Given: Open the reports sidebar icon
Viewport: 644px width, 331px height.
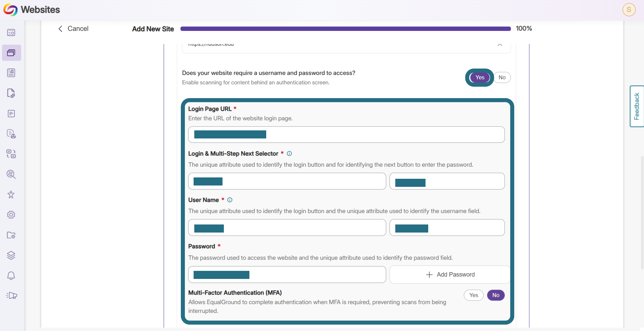Looking at the screenshot, I should [11, 73].
